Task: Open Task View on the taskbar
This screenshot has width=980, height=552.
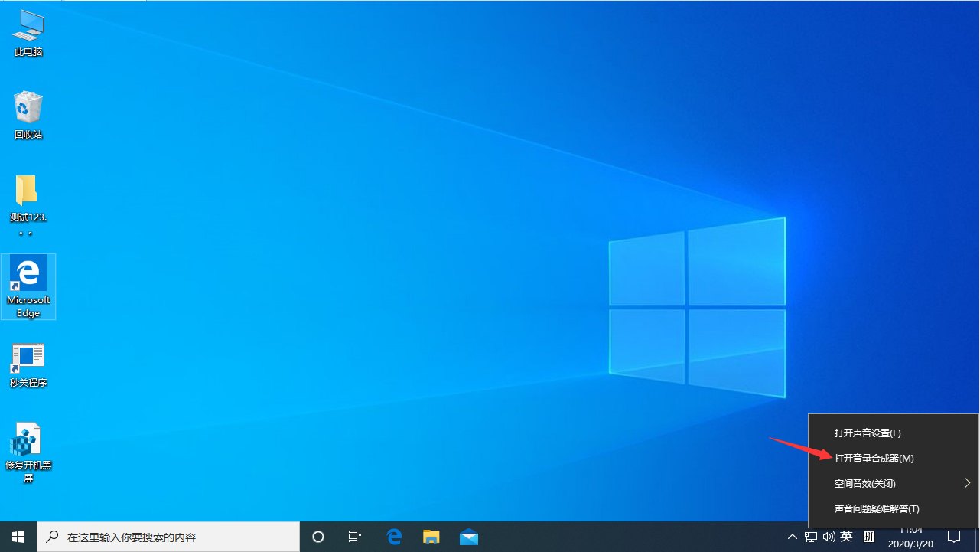Action: click(x=354, y=536)
